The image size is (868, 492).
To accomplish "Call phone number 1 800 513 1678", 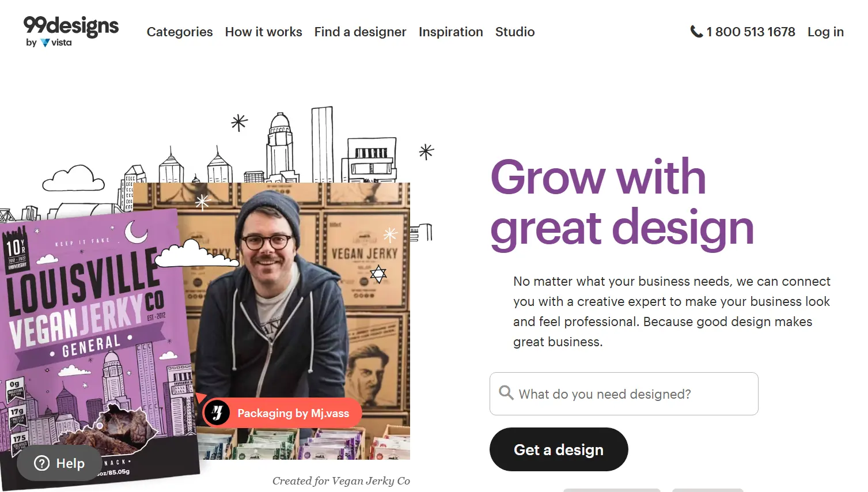I will (x=751, y=32).
